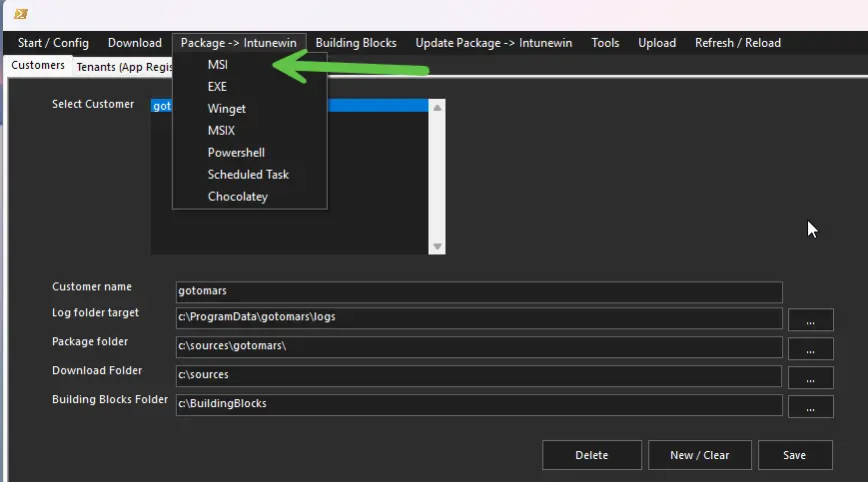Choose Chocolatey package option

[238, 197]
